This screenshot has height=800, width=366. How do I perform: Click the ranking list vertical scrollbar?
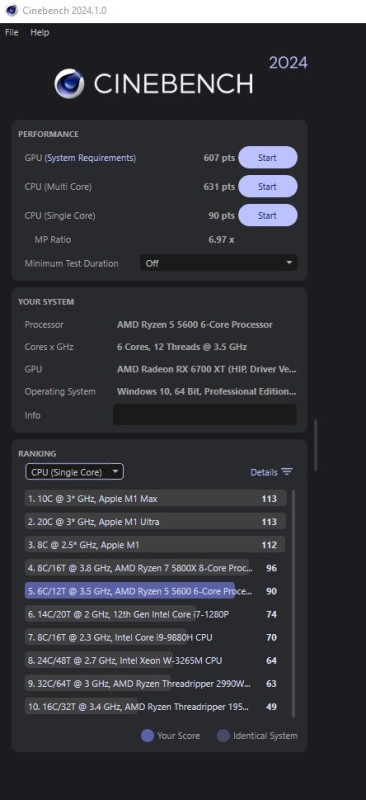(x=294, y=603)
